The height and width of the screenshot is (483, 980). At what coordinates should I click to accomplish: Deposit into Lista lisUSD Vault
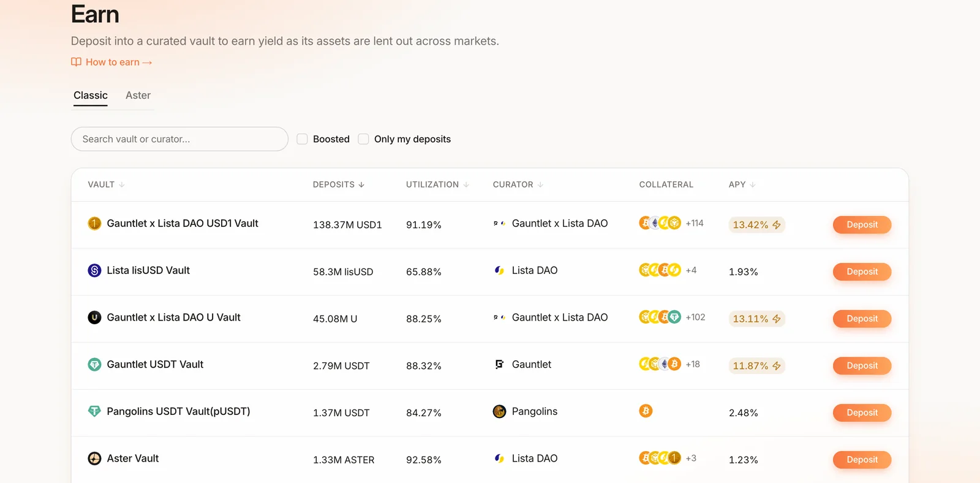[862, 272]
